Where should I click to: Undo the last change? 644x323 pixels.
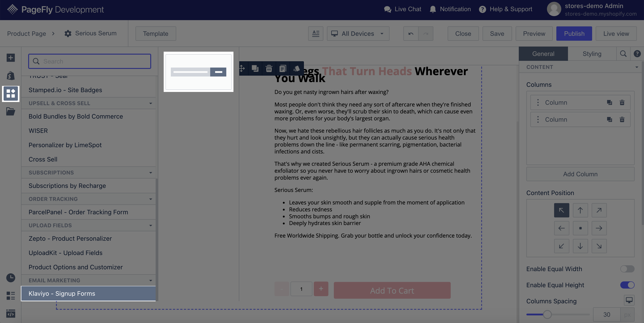411,34
